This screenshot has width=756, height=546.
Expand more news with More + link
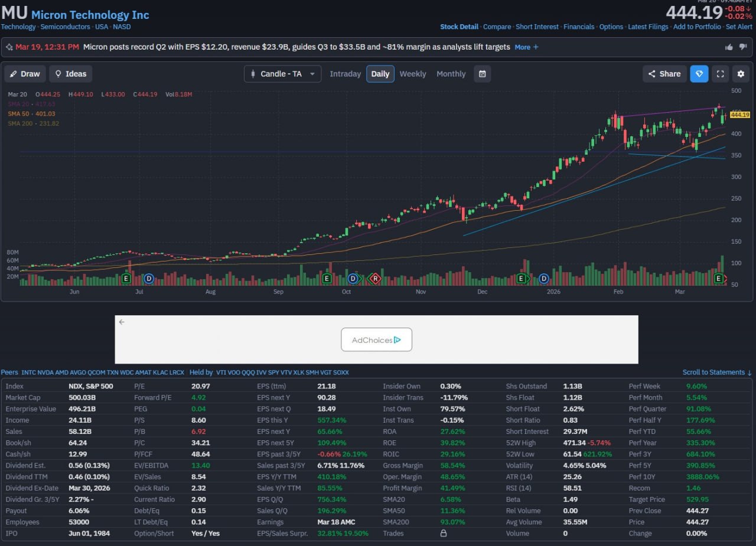coord(526,47)
